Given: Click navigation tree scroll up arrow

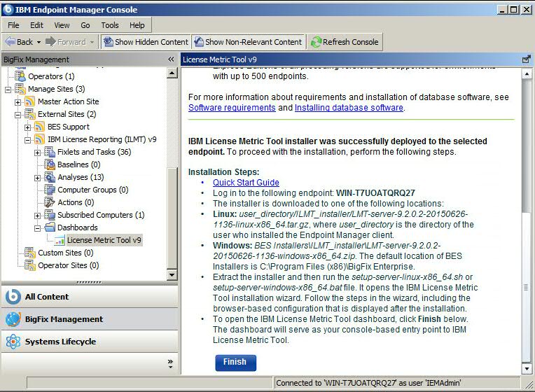Looking at the screenshot, I should click(172, 73).
